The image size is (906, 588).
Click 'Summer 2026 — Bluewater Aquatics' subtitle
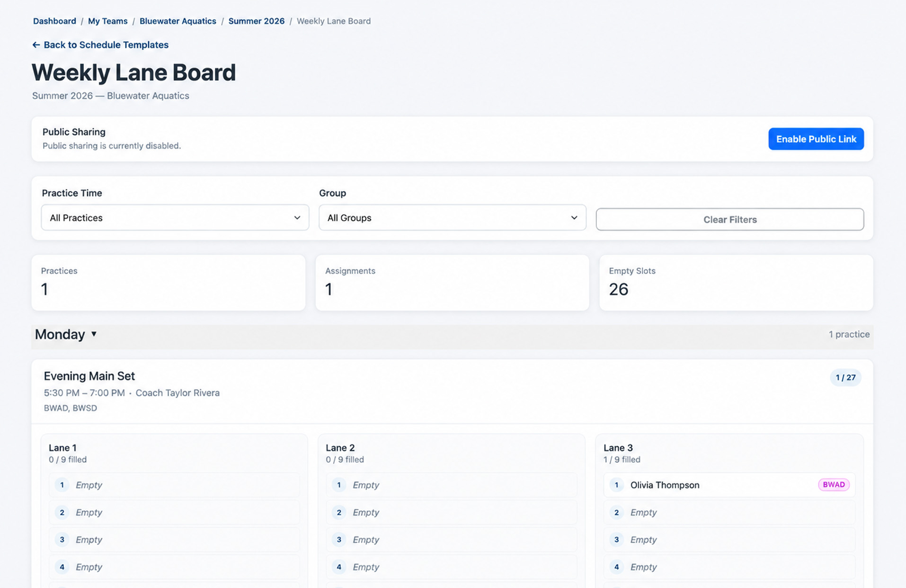(x=111, y=96)
